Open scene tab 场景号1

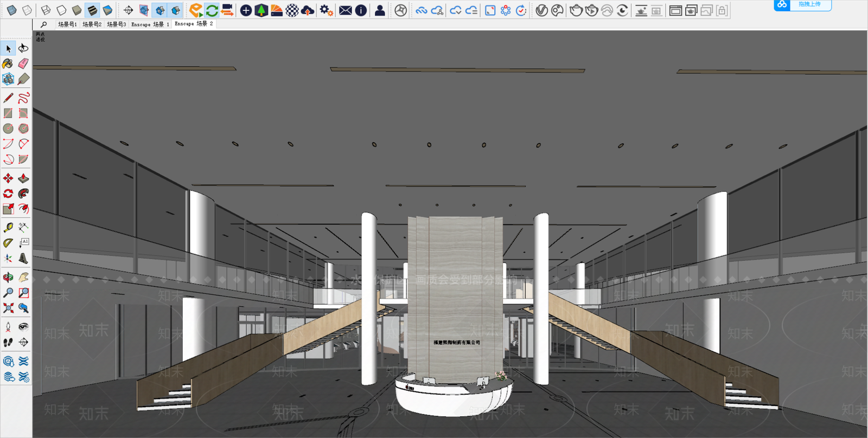[x=67, y=24]
